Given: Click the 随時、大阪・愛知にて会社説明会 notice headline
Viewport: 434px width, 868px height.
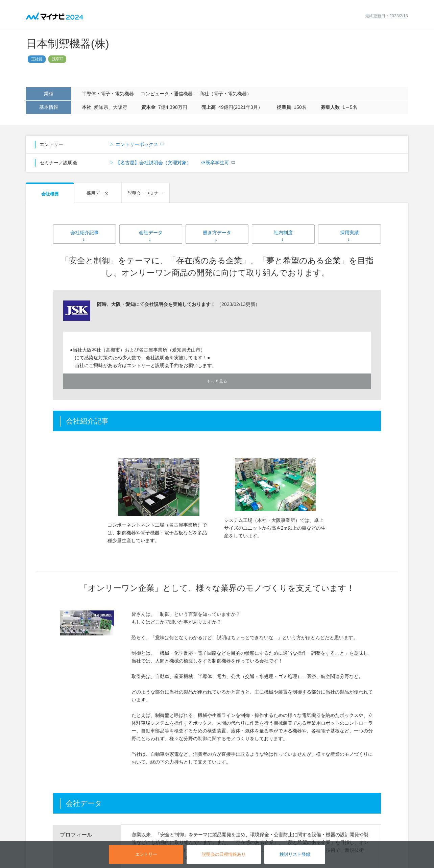Looking at the screenshot, I should (156, 304).
